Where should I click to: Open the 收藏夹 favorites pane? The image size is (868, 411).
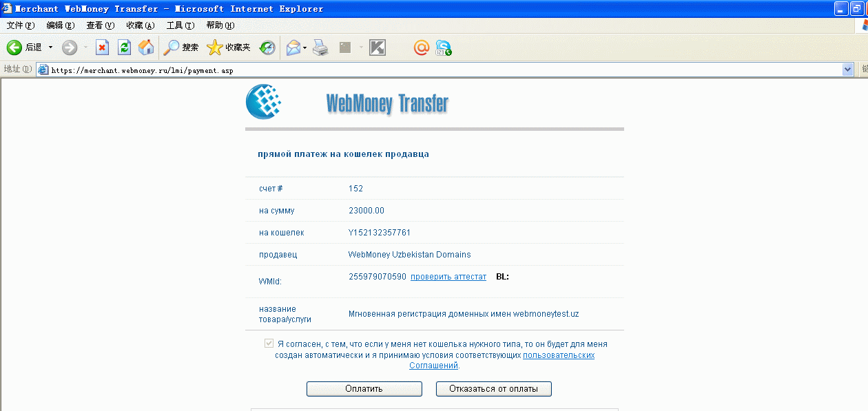coord(229,48)
